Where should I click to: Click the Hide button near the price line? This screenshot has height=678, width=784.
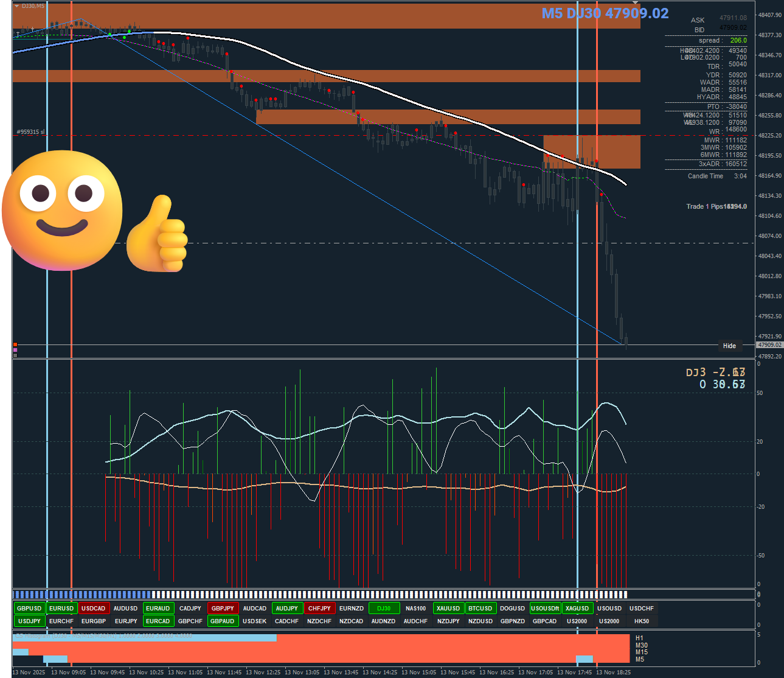tap(729, 346)
